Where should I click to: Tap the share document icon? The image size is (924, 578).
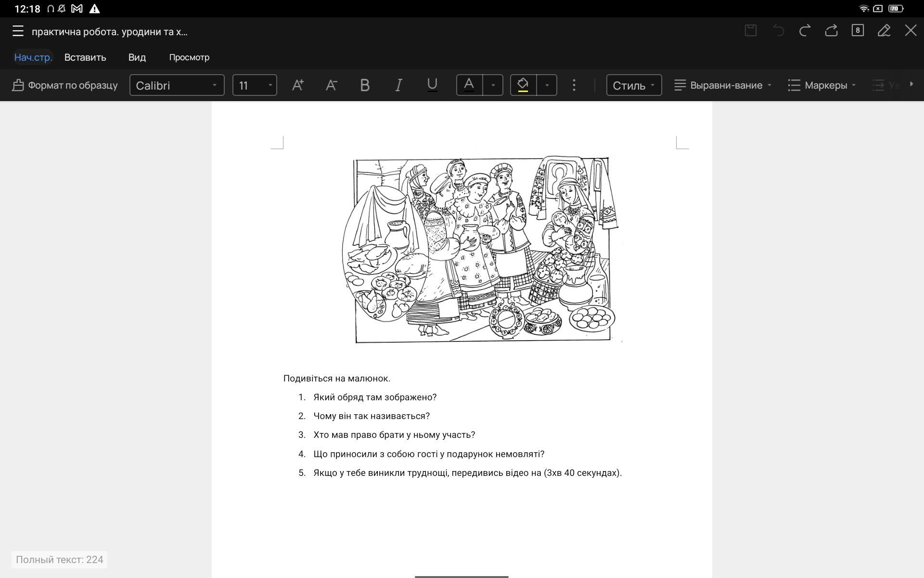pos(831,31)
